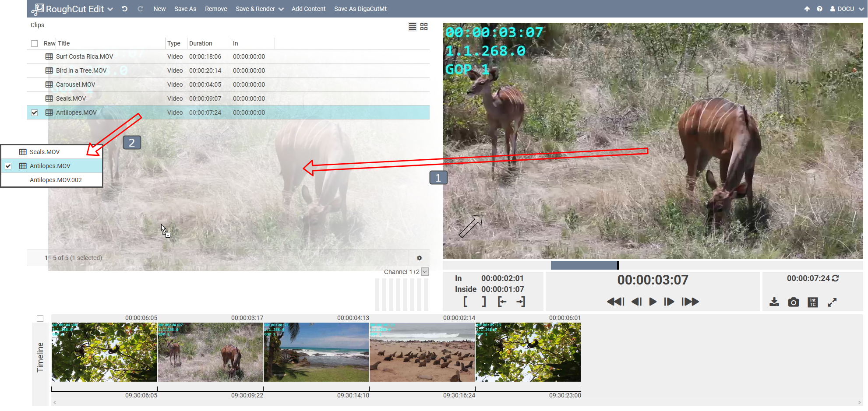Take a snapshot with camera icon
This screenshot has width=868, height=411.
[x=793, y=302]
